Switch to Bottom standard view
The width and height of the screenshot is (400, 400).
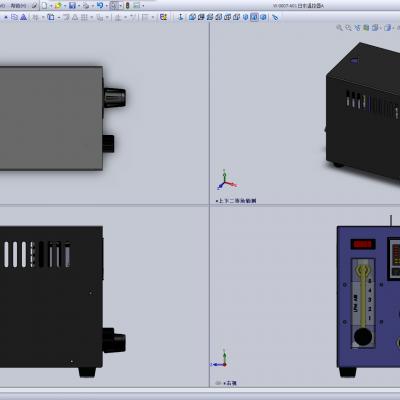(237, 17)
